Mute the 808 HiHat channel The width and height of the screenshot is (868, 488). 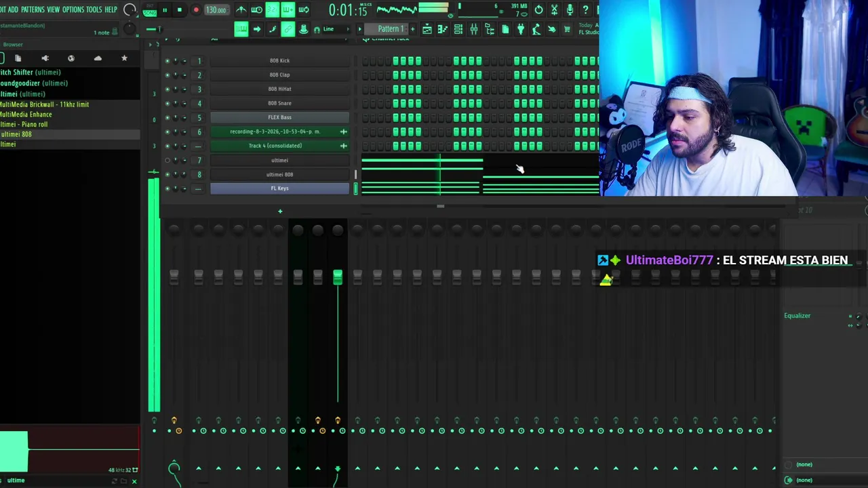(x=167, y=89)
